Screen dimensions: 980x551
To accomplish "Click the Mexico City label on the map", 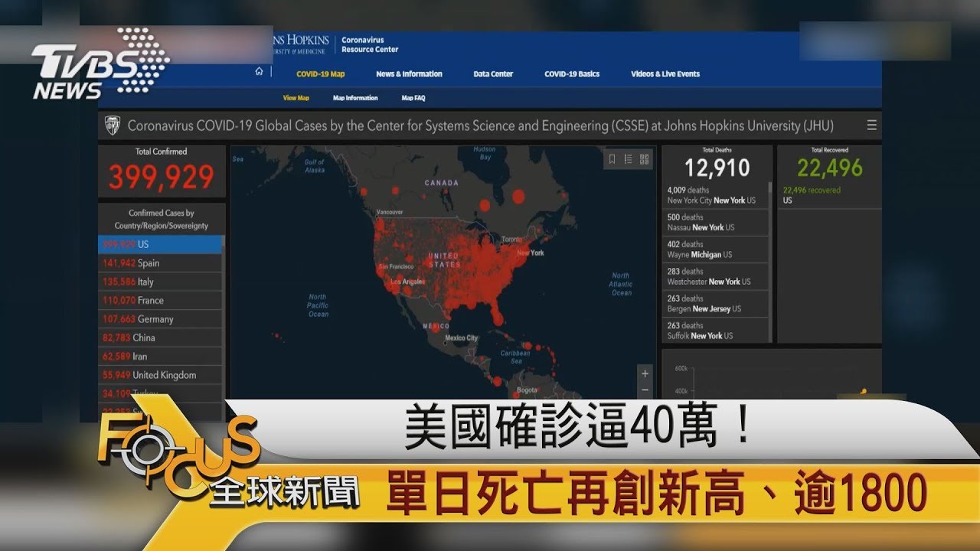I will pyautogui.click(x=461, y=337).
